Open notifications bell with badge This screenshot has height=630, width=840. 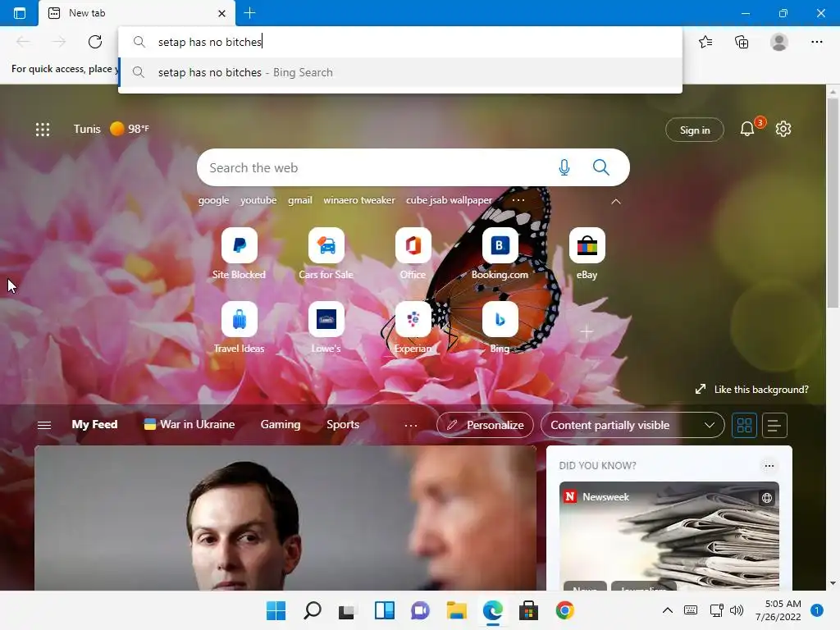(x=748, y=129)
